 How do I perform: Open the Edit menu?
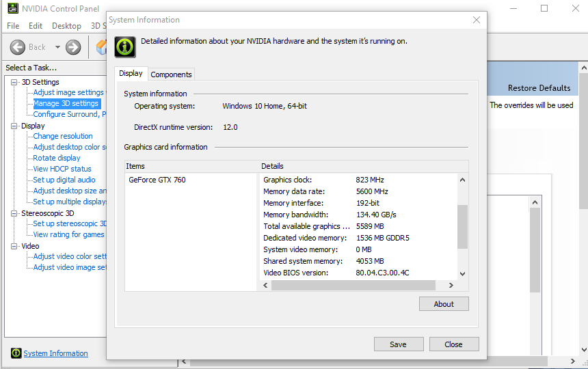36,26
